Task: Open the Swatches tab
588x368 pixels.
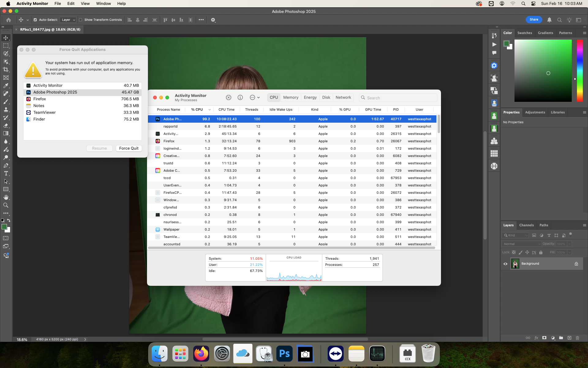Action: coord(525,33)
